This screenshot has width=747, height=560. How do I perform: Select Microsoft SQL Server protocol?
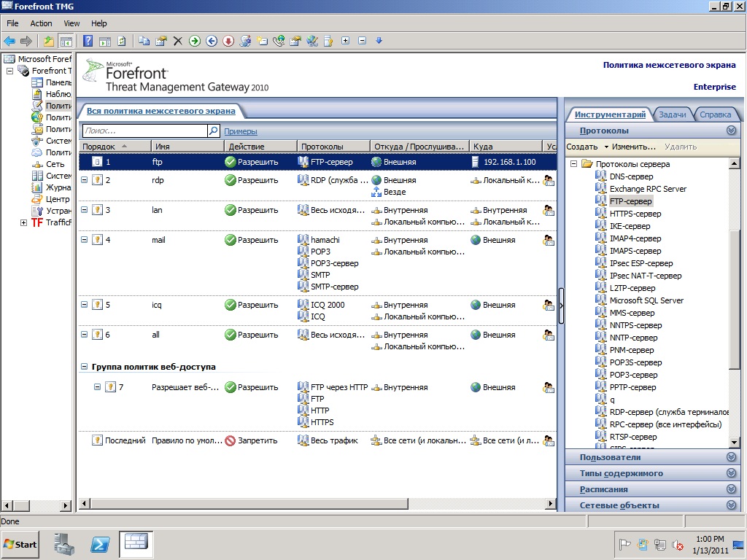pos(646,300)
